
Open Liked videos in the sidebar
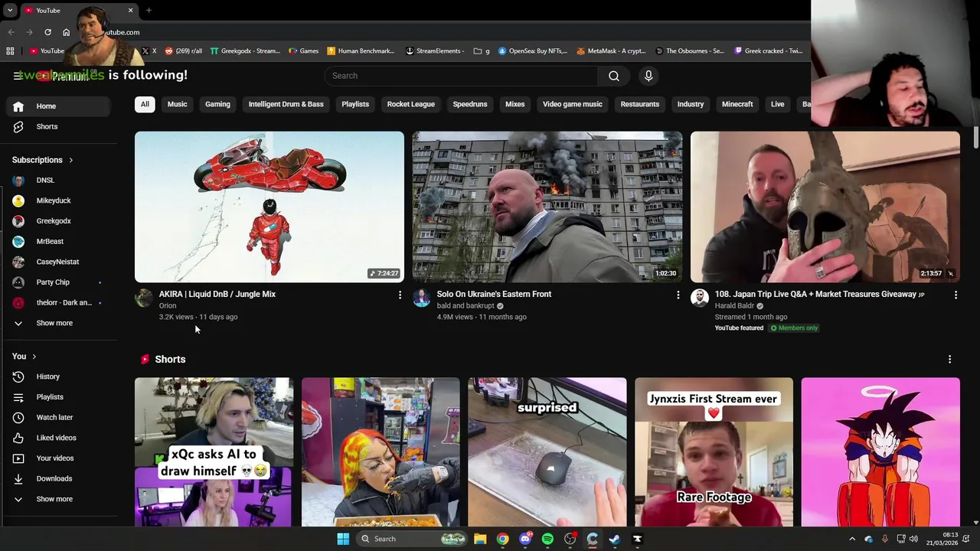pos(58,438)
